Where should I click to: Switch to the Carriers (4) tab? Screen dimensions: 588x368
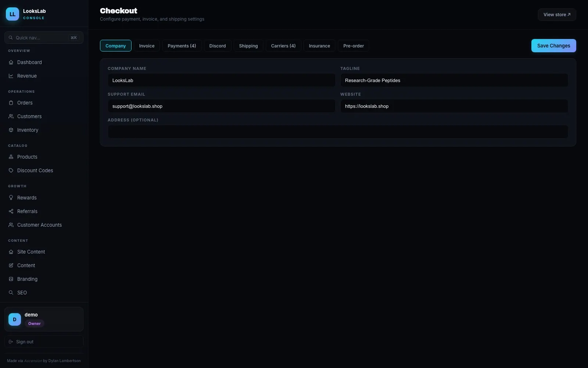[283, 46]
